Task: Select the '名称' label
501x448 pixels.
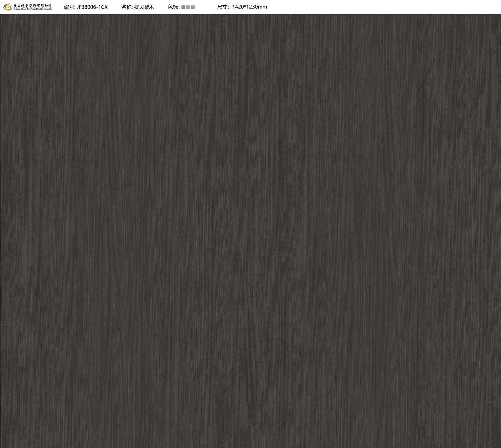Action: click(127, 7)
